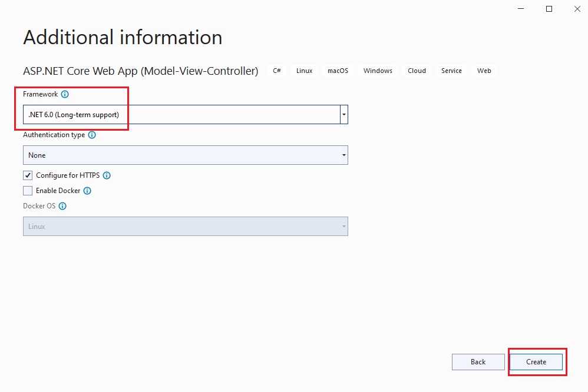Open the Framework dropdown arrow

tap(344, 115)
